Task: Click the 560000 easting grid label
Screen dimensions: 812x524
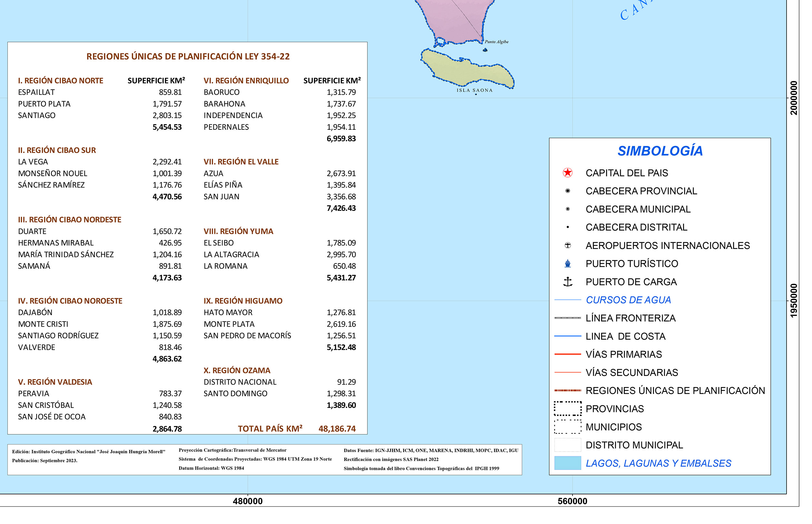Action: [x=572, y=501]
